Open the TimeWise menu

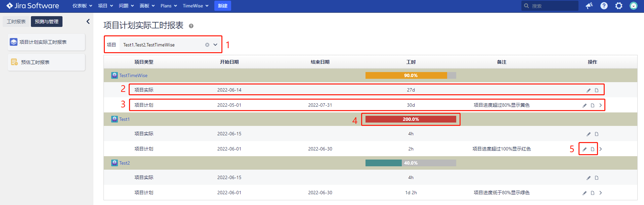point(196,6)
